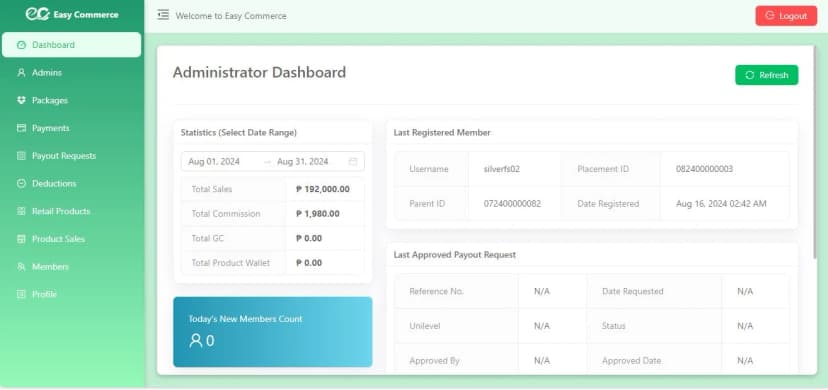Image resolution: width=828 pixels, height=390 pixels.
Task: View the Members list
Action: (71, 267)
